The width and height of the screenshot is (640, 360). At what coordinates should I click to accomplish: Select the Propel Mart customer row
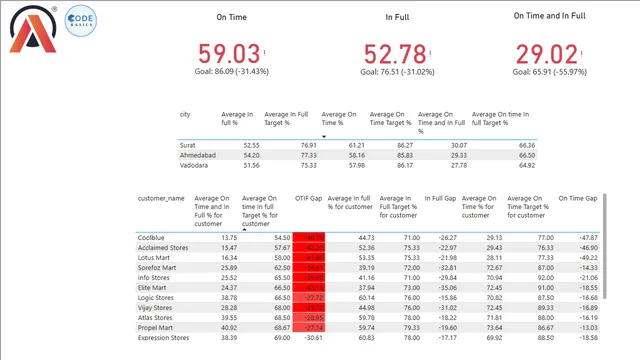(x=368, y=328)
